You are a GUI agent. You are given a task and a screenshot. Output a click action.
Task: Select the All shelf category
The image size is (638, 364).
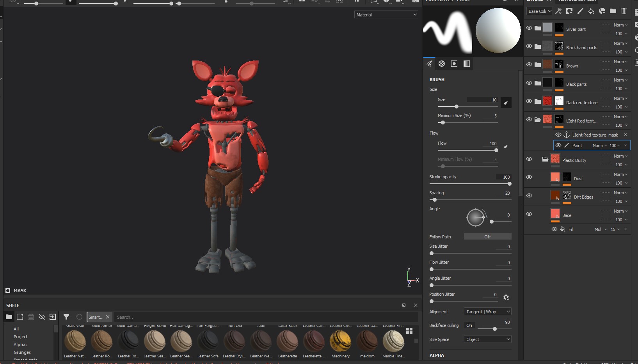click(x=16, y=329)
